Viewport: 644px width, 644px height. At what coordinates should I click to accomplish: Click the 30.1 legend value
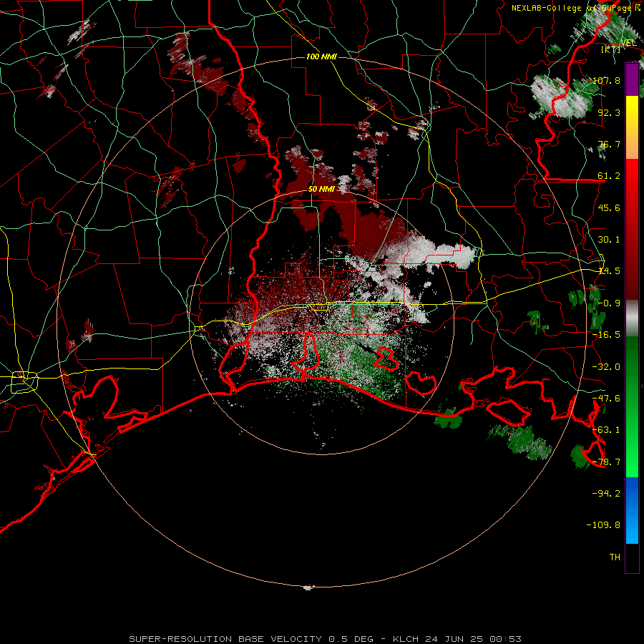(609, 240)
